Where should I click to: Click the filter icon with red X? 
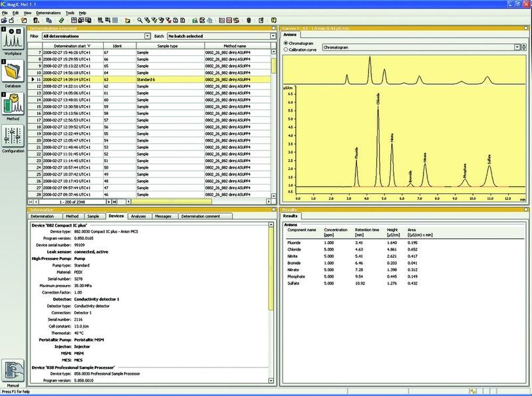pos(168,21)
